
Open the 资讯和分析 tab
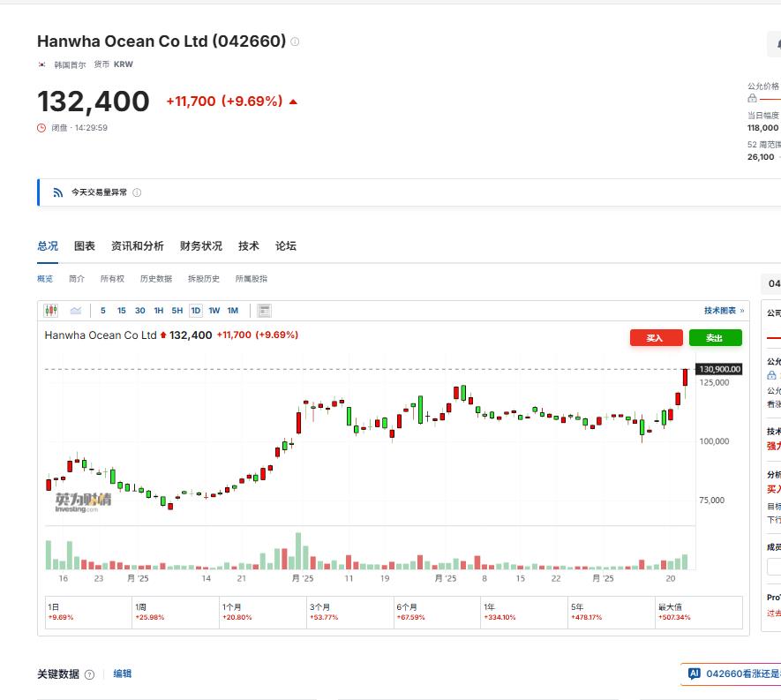138,246
